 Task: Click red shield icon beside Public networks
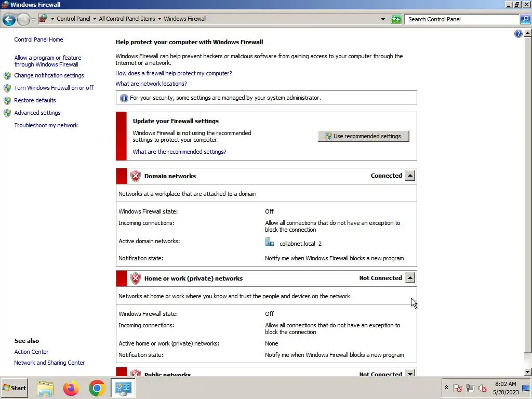pos(136,373)
